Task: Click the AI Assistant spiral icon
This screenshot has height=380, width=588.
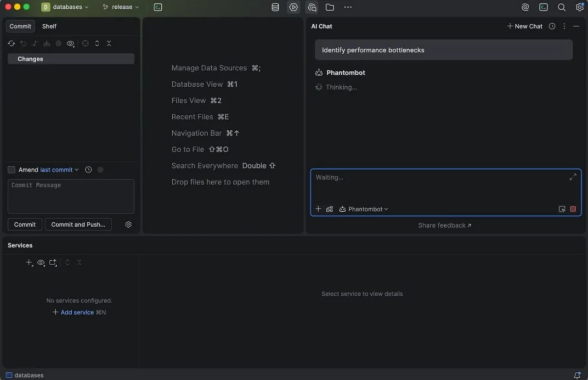Action: (526, 7)
